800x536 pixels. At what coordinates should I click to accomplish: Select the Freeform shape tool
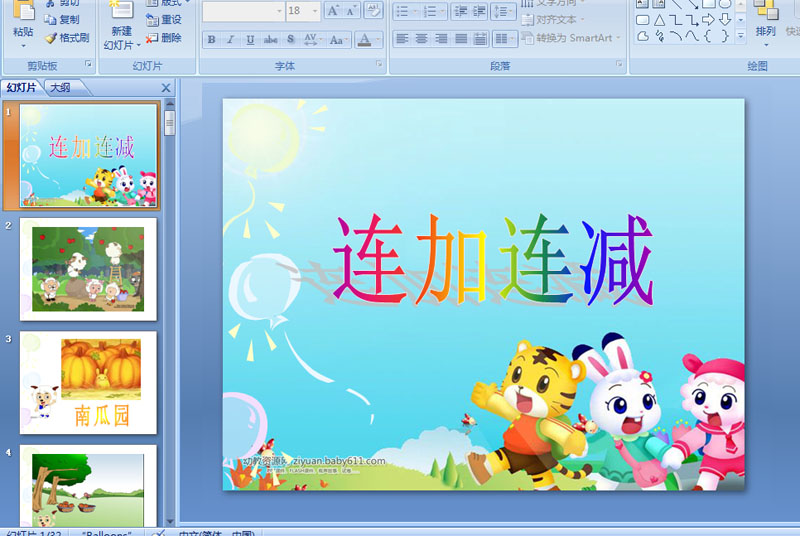642,36
